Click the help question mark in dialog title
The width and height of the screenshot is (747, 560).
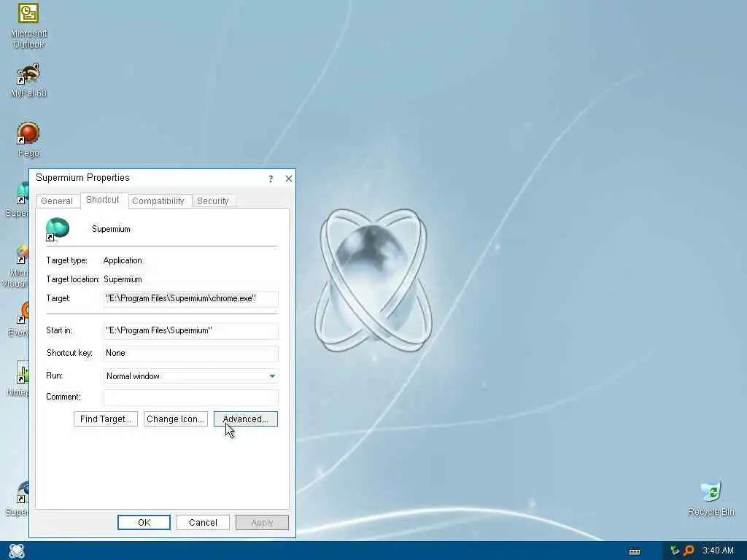tap(271, 179)
